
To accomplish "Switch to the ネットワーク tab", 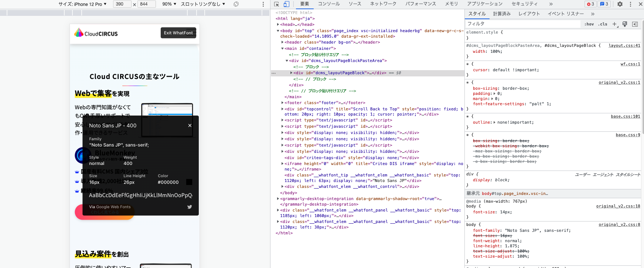I will 383,4.
